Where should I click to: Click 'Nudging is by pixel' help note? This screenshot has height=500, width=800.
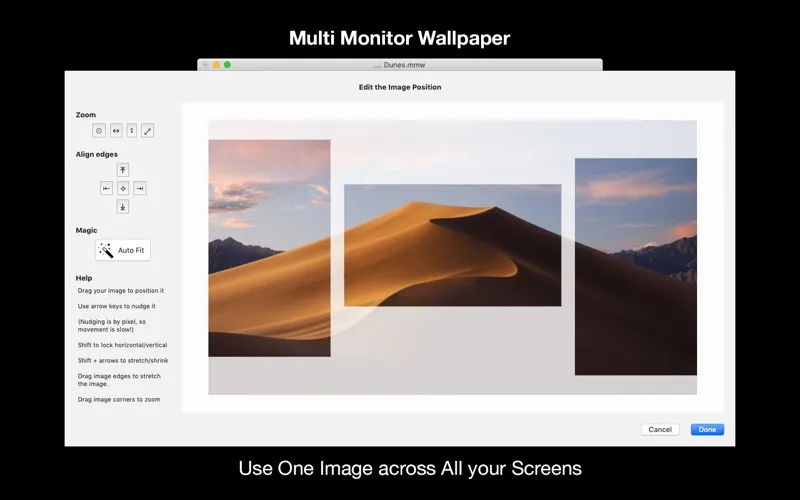coord(112,326)
